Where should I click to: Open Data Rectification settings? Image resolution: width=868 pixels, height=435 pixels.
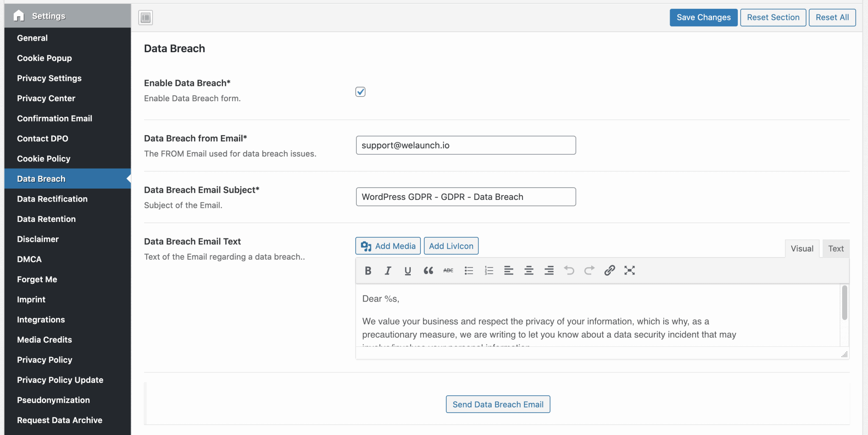click(x=52, y=199)
